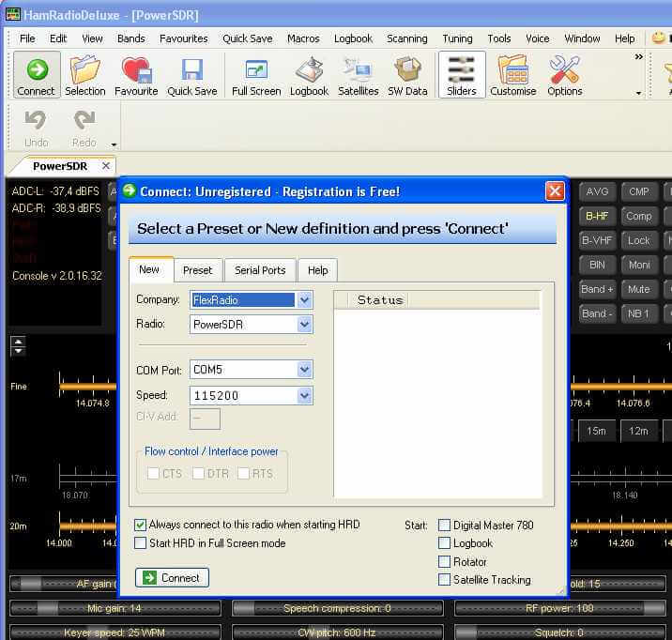Open the Radio dropdown showing PowerSDR
The height and width of the screenshot is (640, 672).
[x=304, y=325]
